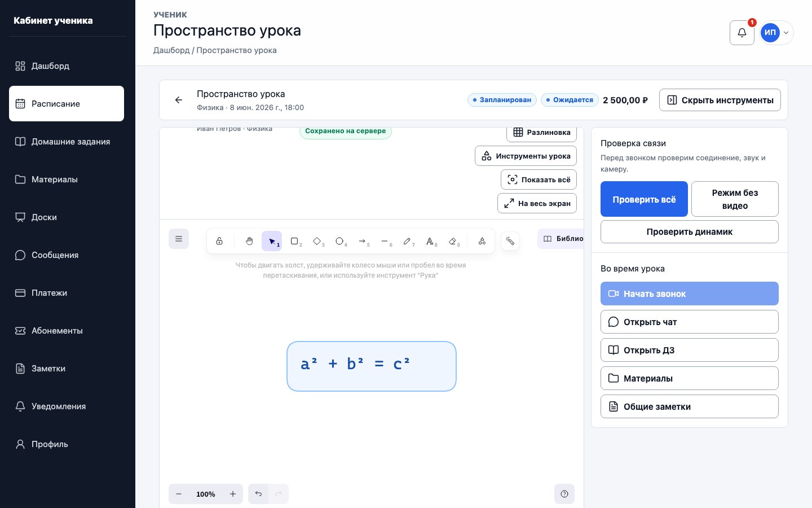Click Скрыть инструменты to hide tools

pos(720,100)
